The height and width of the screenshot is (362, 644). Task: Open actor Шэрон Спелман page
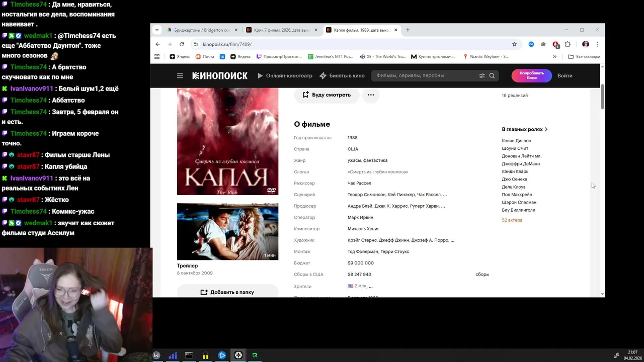pos(519,202)
